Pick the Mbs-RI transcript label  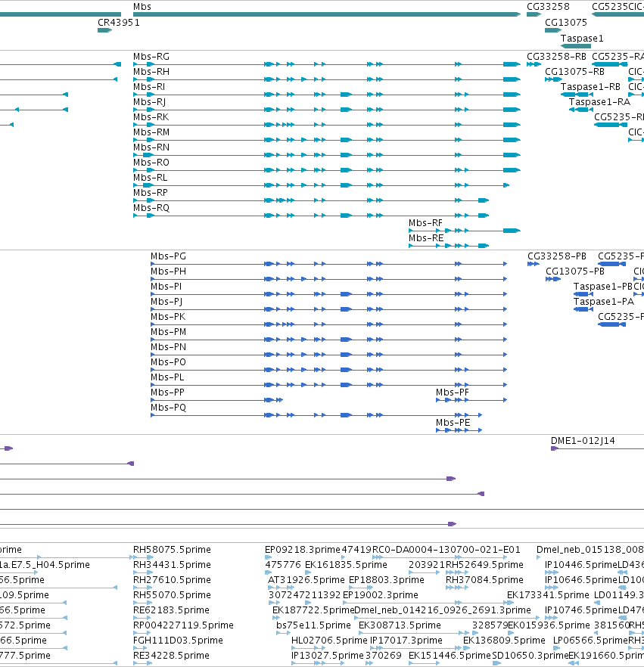click(x=149, y=87)
